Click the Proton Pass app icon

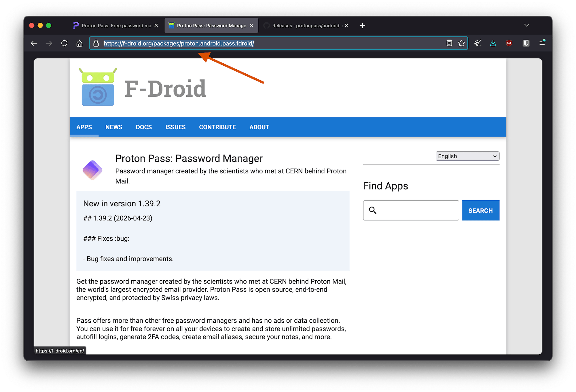92,170
